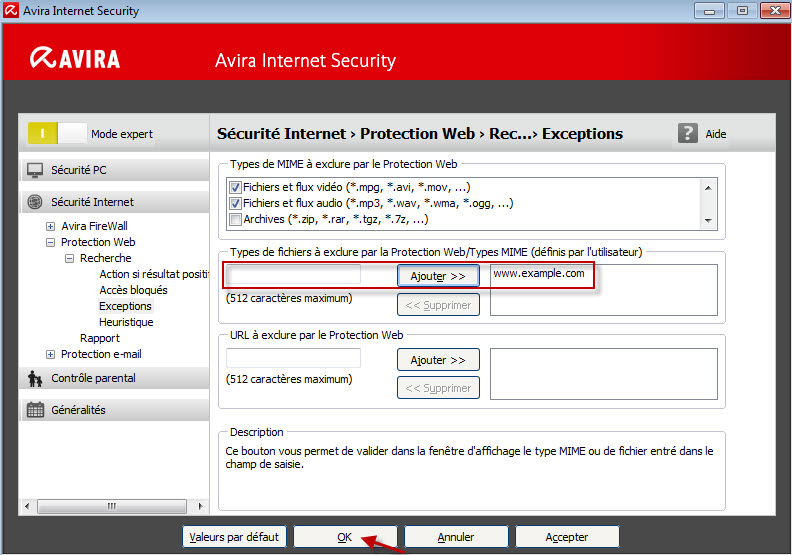Select Avira FireWall in the tree

click(94, 226)
